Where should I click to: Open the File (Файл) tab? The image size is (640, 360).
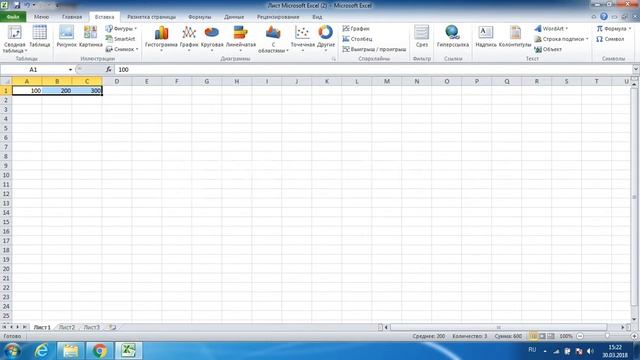(x=13, y=17)
